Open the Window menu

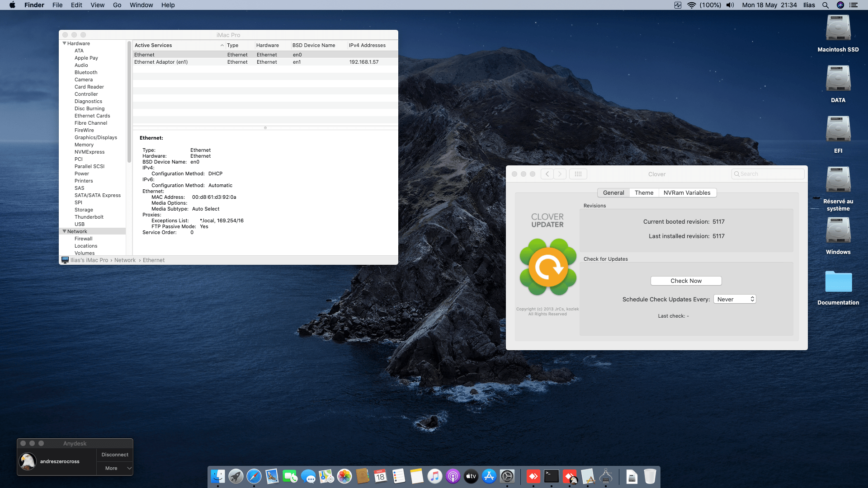tap(142, 5)
